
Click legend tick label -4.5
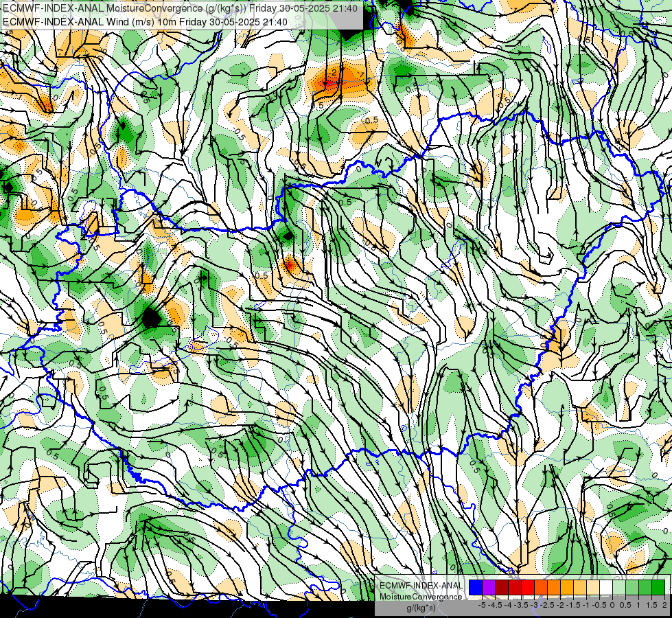pyautogui.click(x=494, y=605)
